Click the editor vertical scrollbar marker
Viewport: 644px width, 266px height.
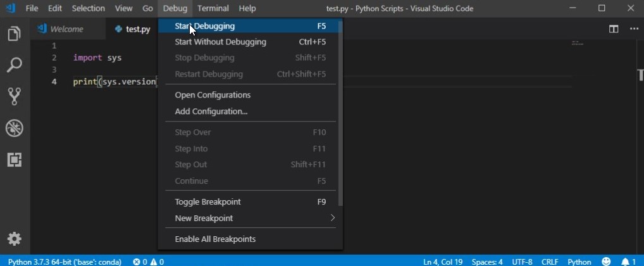click(641, 75)
